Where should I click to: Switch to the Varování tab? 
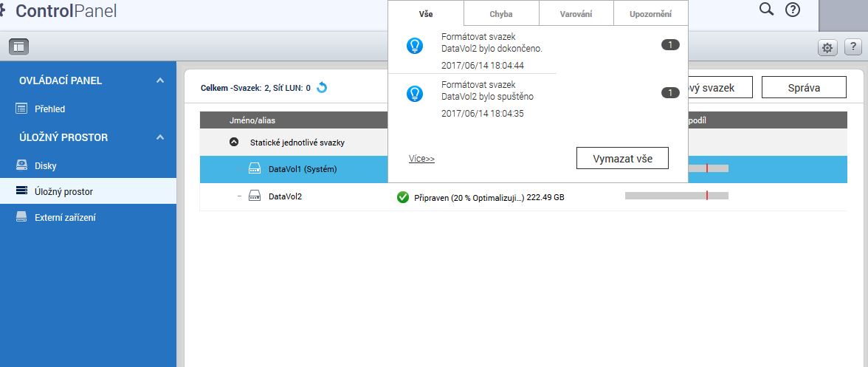[576, 14]
